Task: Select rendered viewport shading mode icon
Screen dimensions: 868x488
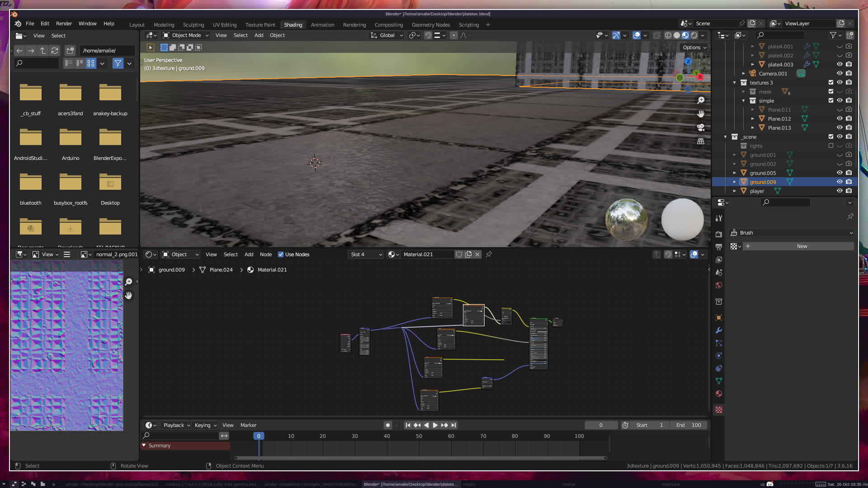Action: [694, 35]
